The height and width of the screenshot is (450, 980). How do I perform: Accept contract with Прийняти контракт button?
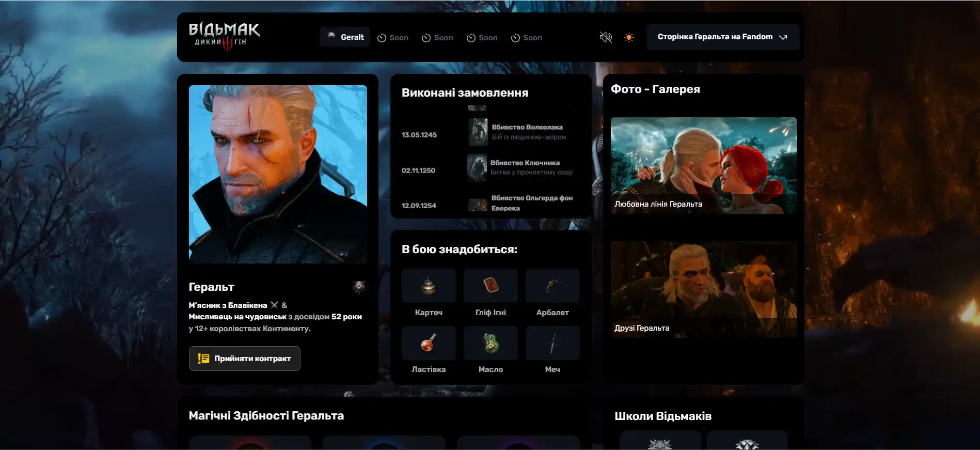click(244, 359)
